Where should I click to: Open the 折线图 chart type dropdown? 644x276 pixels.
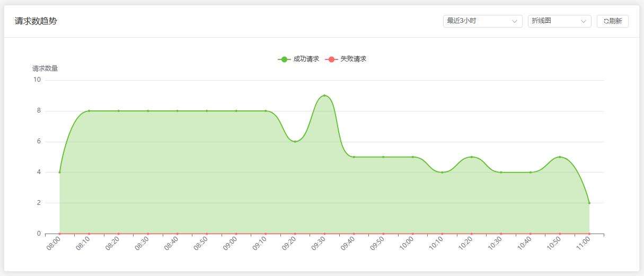coord(554,21)
